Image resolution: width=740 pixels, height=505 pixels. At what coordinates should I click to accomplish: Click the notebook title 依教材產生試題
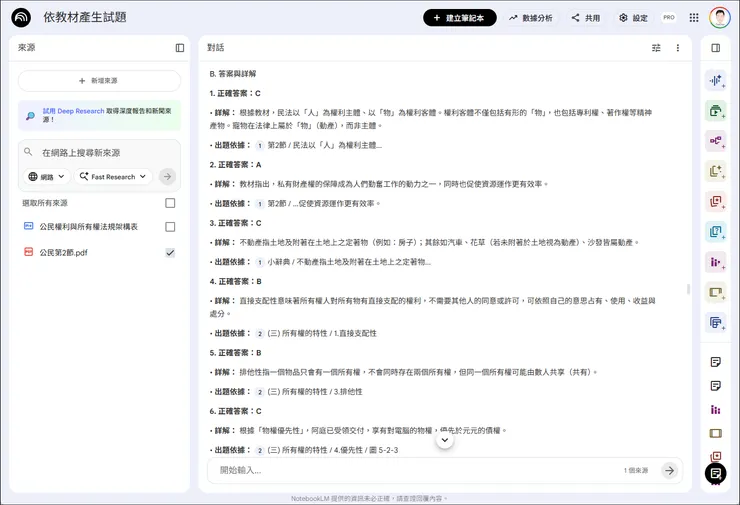pos(85,17)
